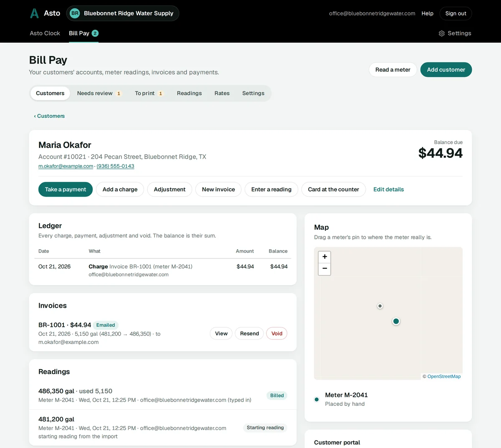
Task: Click the Account #10021 address line
Action: click(x=122, y=157)
